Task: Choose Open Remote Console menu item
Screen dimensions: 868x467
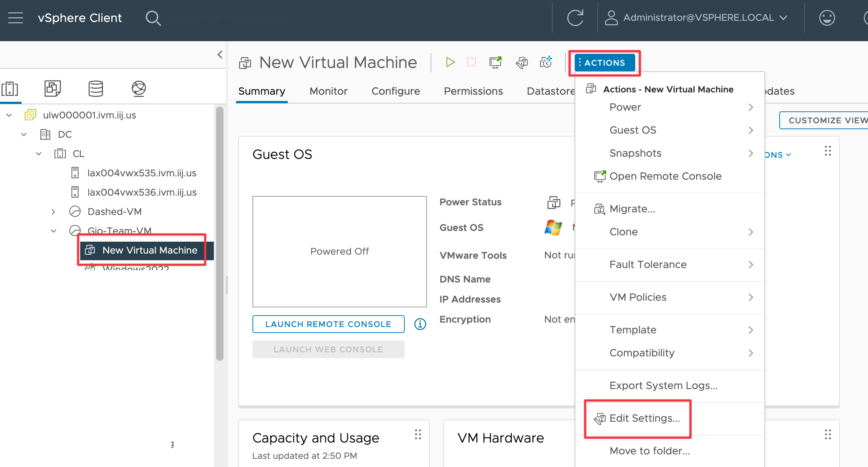Action: click(x=670, y=176)
